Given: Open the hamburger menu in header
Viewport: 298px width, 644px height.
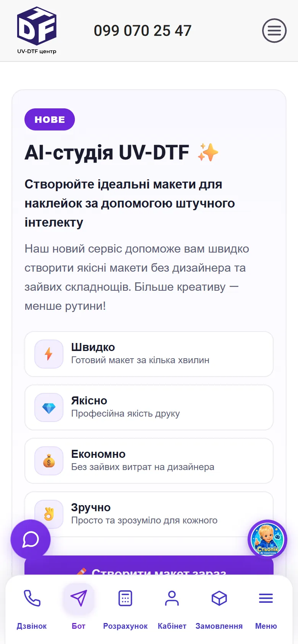Looking at the screenshot, I should [274, 31].
